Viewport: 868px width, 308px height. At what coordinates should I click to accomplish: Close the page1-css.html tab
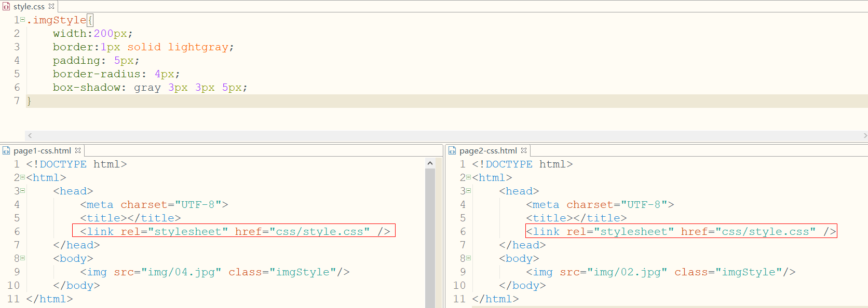click(x=78, y=150)
